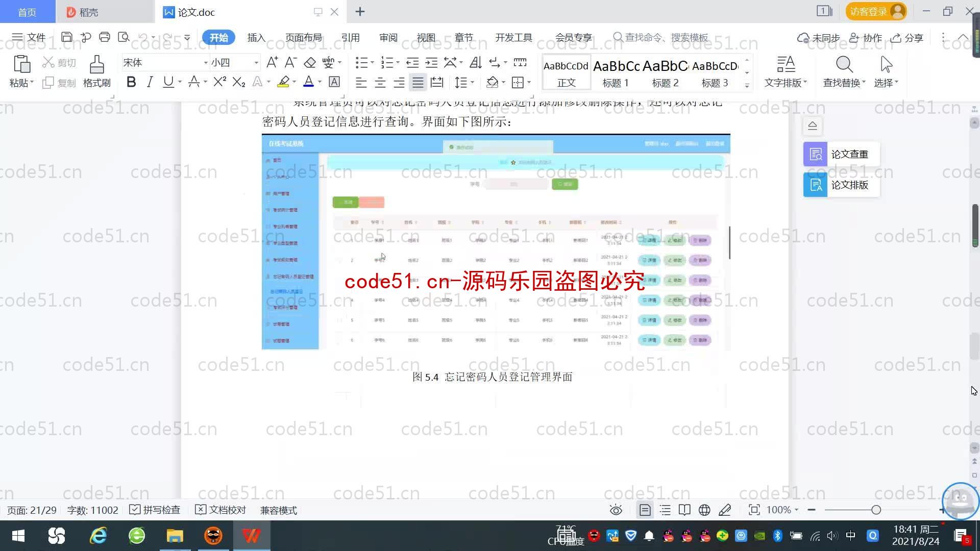
Task: Switch to page view mode icon
Action: 645,510
